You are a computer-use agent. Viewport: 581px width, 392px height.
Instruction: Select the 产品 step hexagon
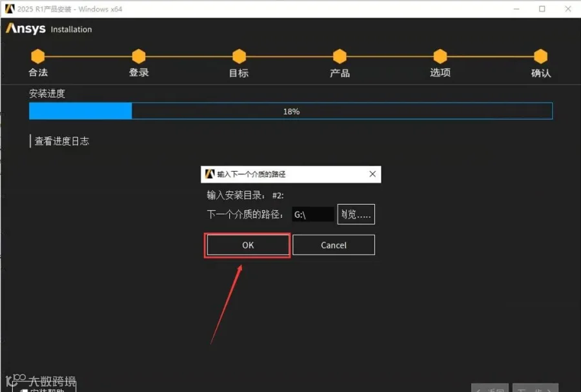[x=340, y=56]
